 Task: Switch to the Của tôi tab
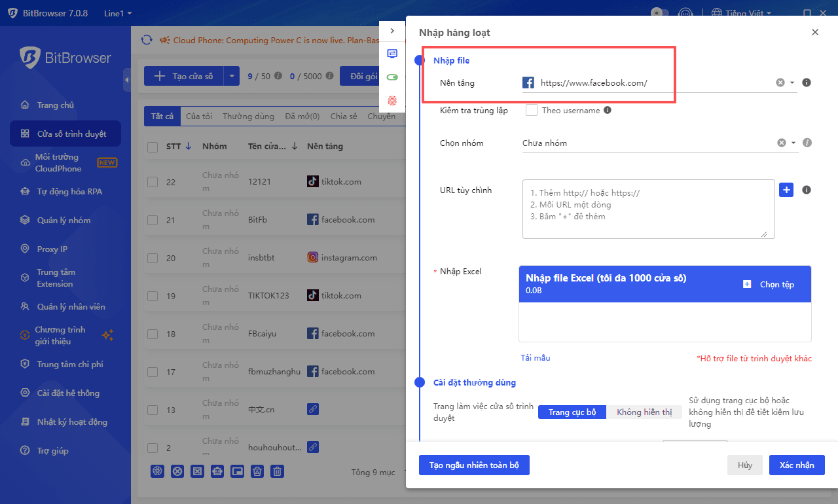(x=199, y=117)
